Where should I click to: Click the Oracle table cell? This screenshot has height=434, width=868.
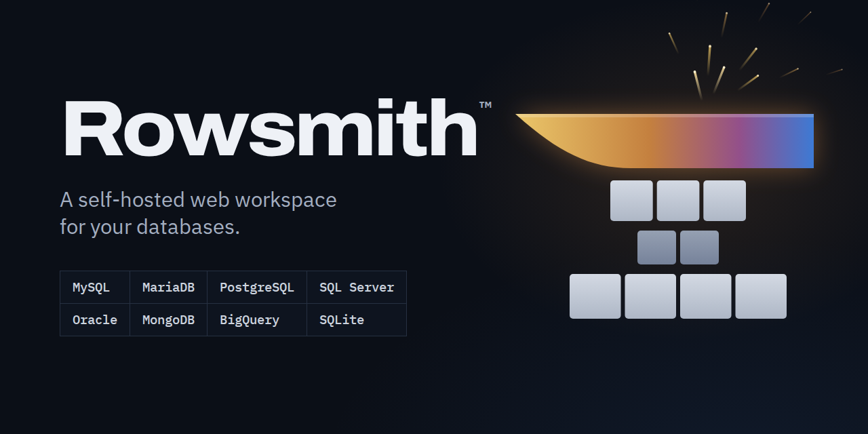tap(95, 320)
